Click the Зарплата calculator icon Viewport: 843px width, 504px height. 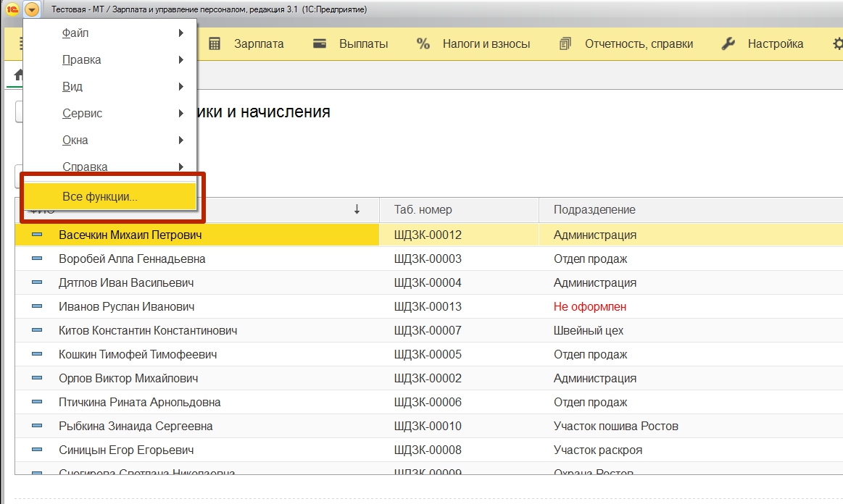coord(215,44)
